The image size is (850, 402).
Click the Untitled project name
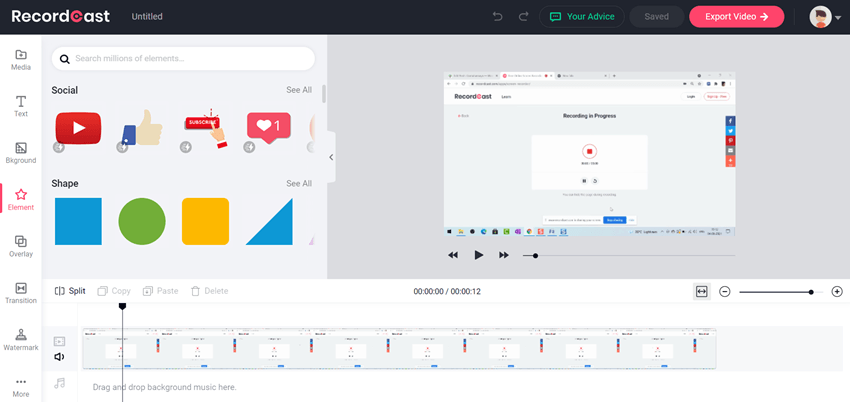tap(147, 17)
